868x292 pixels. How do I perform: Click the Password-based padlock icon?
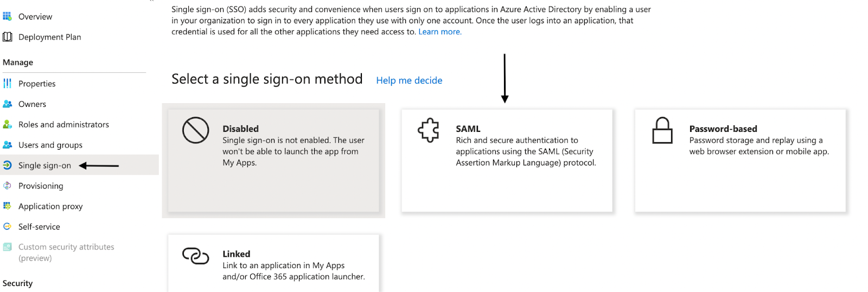pos(662,130)
